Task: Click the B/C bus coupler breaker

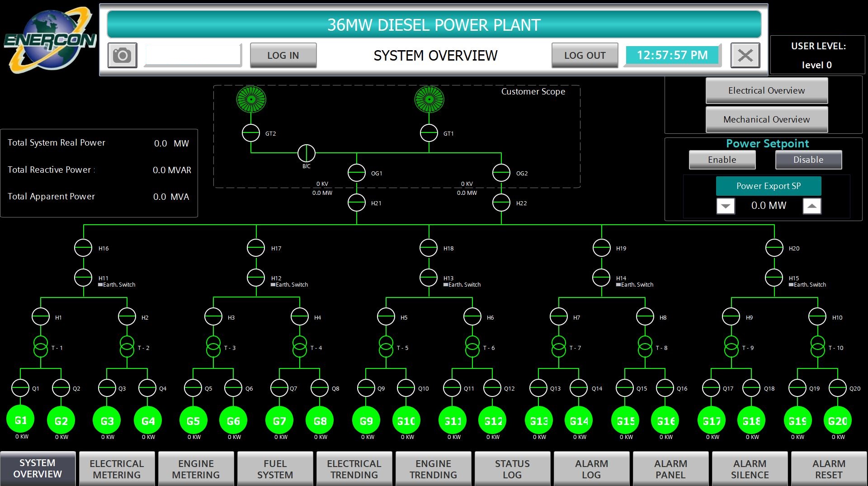Action: coord(307,153)
